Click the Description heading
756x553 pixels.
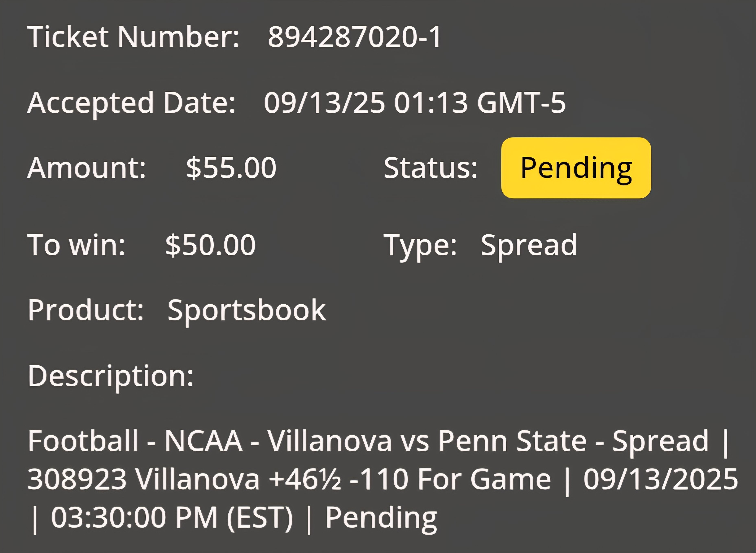coord(111,377)
